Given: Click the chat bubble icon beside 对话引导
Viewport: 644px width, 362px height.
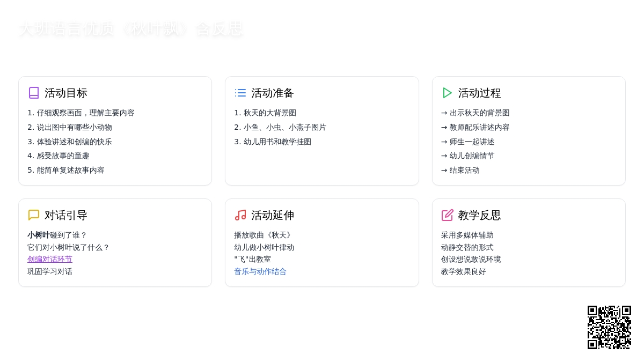Looking at the screenshot, I should tap(34, 215).
